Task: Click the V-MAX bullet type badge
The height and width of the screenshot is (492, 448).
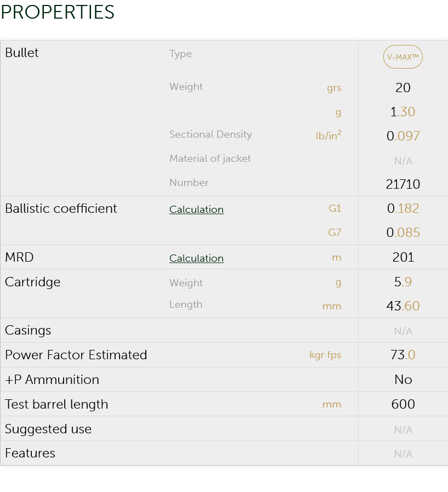Action: tap(403, 57)
